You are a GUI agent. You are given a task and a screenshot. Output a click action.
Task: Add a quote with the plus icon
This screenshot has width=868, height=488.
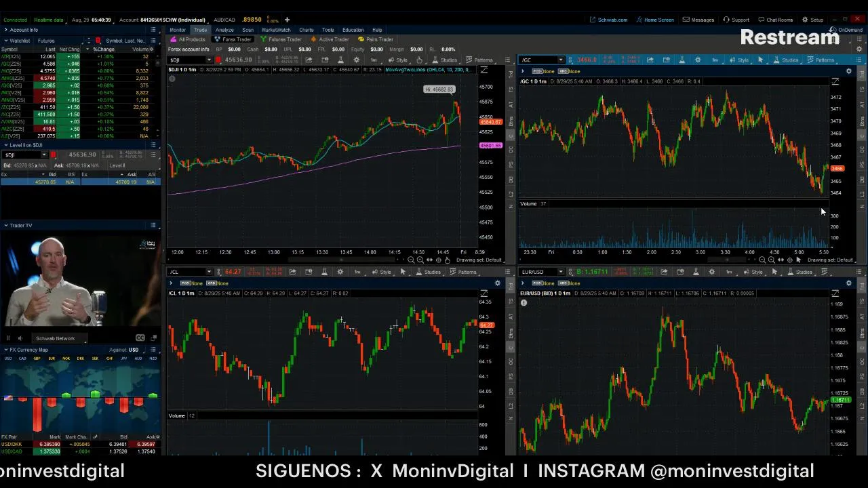pyautogui.click(x=287, y=20)
